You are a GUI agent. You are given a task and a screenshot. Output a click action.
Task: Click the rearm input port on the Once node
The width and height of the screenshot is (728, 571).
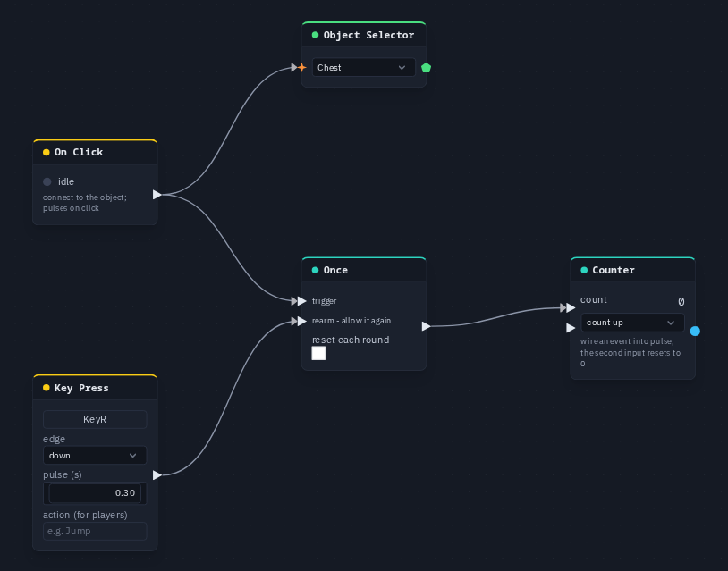301,321
